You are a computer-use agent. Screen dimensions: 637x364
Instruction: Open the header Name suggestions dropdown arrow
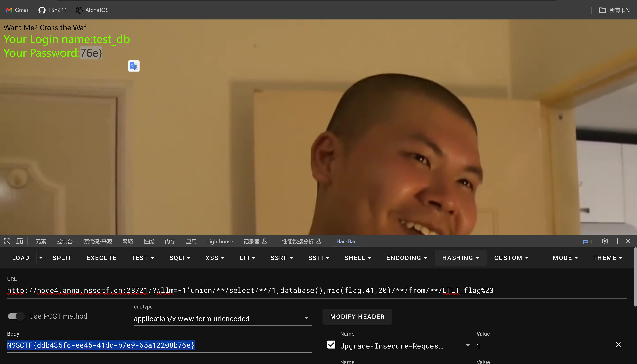468,345
